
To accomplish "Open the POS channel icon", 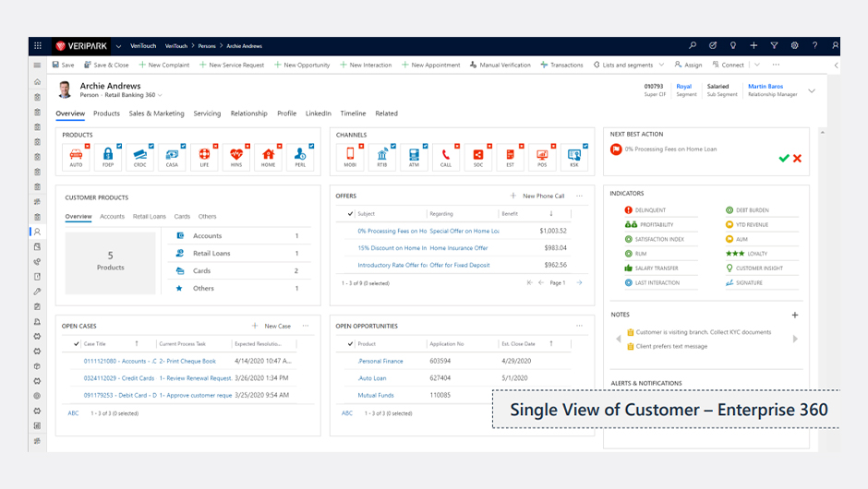I will click(542, 157).
